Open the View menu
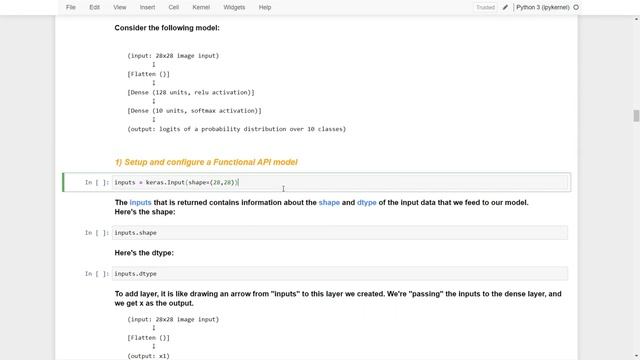 click(x=120, y=7)
